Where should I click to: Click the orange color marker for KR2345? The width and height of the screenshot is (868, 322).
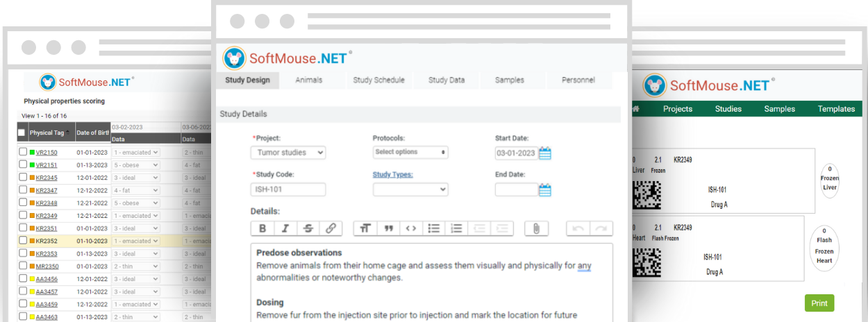pyautogui.click(x=32, y=178)
